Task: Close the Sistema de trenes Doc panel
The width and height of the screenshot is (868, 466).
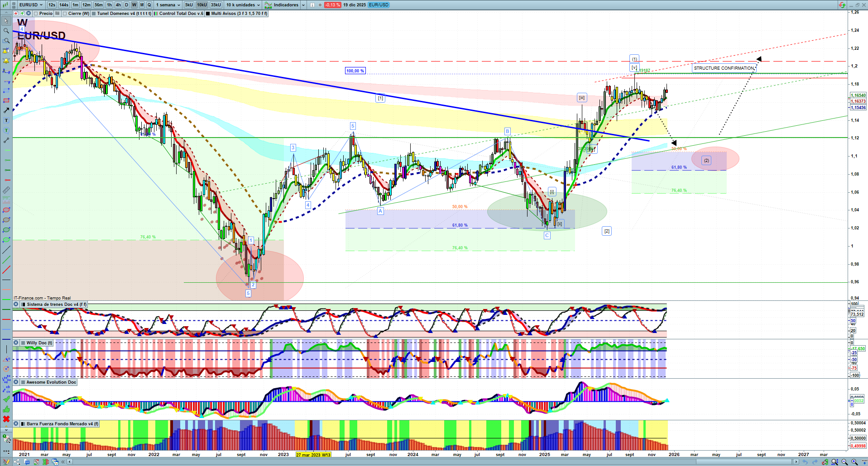Action: [16, 304]
